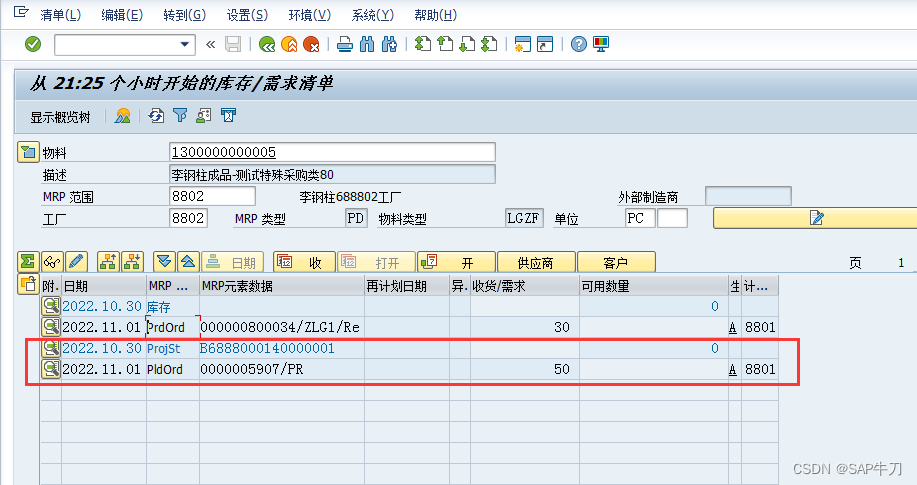Collapse command field with double chevron
Screen dimensions: 917x485
211,44
